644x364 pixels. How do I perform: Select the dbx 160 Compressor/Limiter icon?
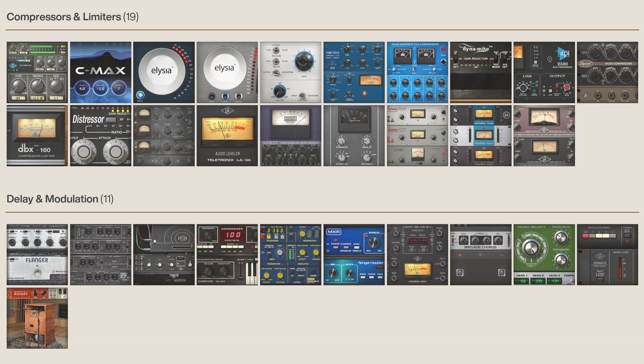click(x=37, y=136)
